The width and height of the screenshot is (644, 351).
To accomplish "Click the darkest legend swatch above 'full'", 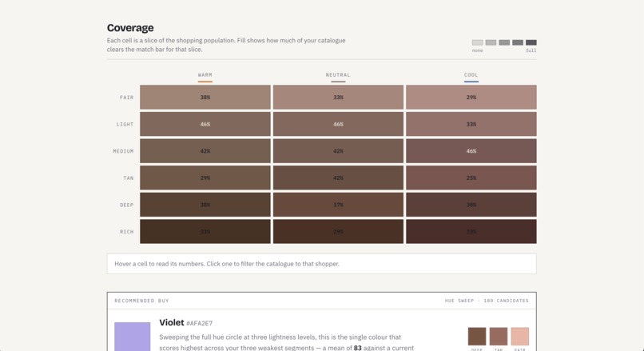I will coord(531,42).
